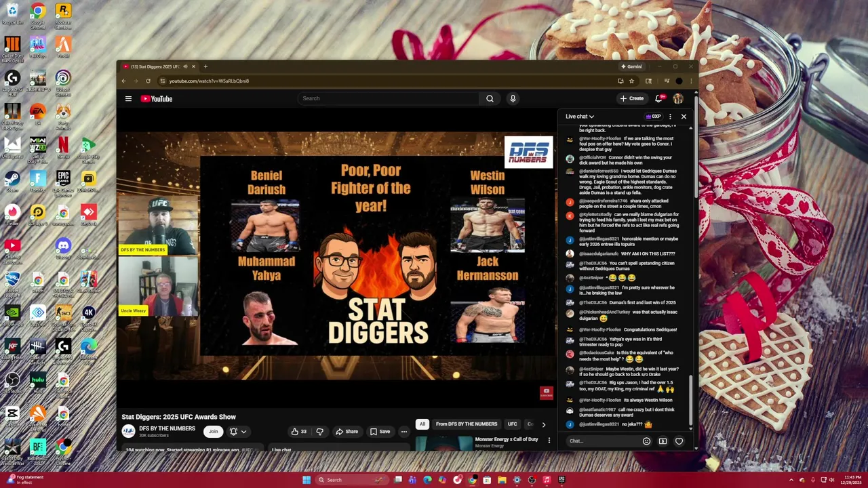Reload the page in Chrome
Viewport: 868px width, 488px height.
click(148, 81)
